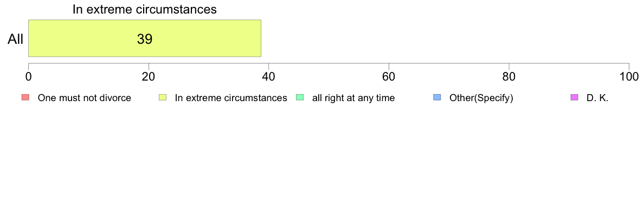Image resolution: width=644 pixels, height=199 pixels.
Task: Select the yellow 'In extreme circumstances' legend swatch
Action: 163,97
